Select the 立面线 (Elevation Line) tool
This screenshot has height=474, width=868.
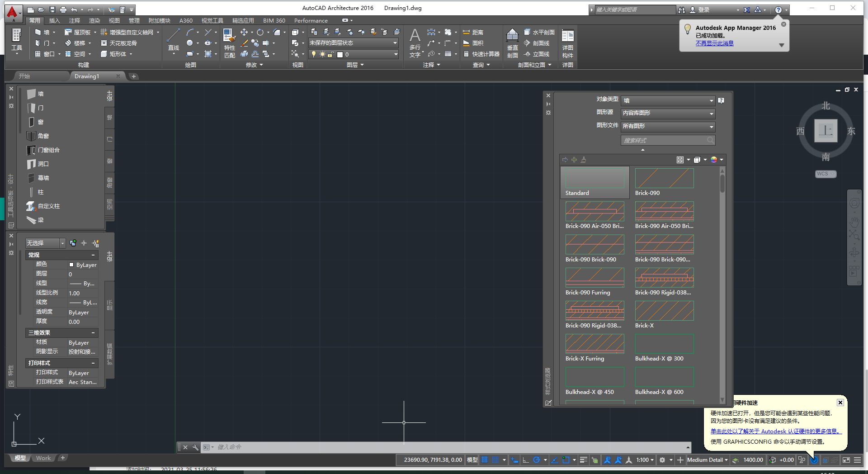click(x=537, y=54)
